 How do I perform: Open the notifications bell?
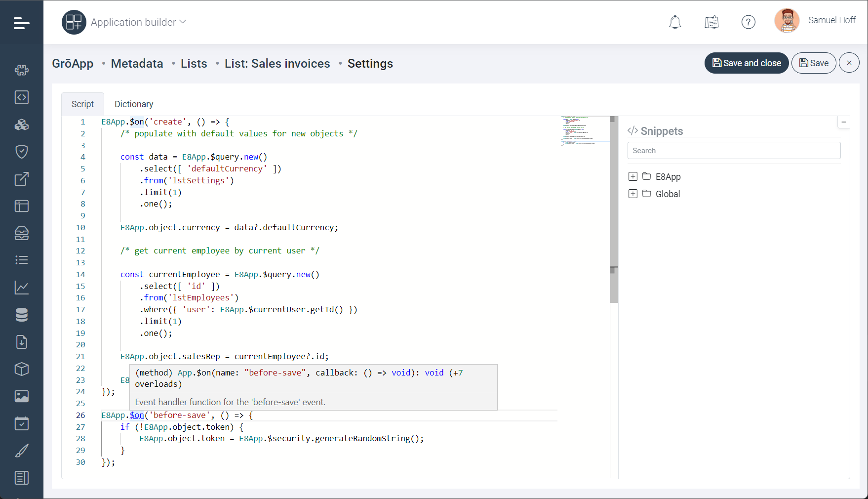pos(674,22)
